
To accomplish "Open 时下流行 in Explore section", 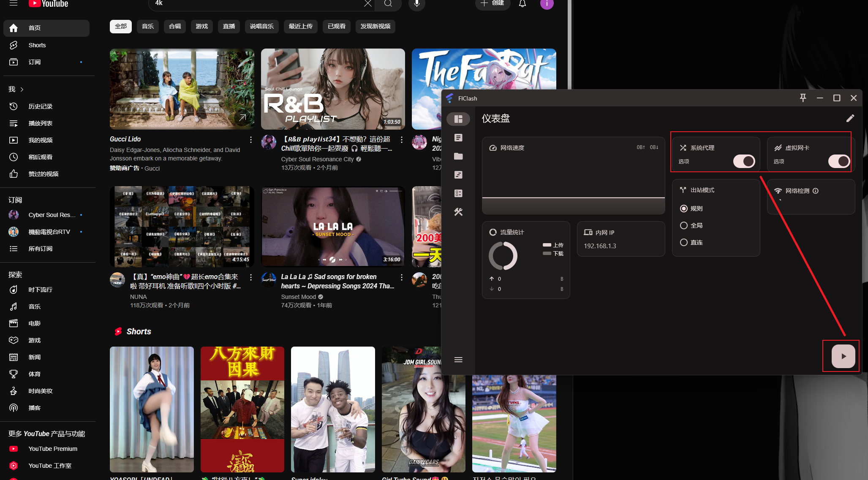I will pyautogui.click(x=46, y=290).
